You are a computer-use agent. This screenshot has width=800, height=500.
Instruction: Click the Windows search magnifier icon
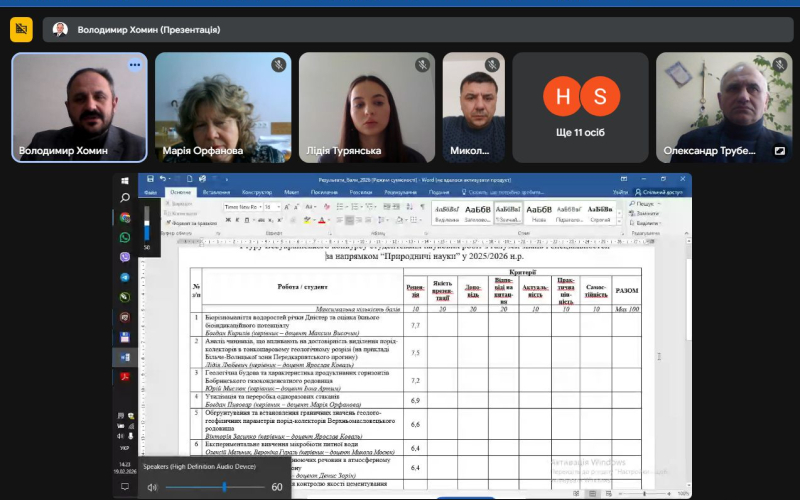125,198
